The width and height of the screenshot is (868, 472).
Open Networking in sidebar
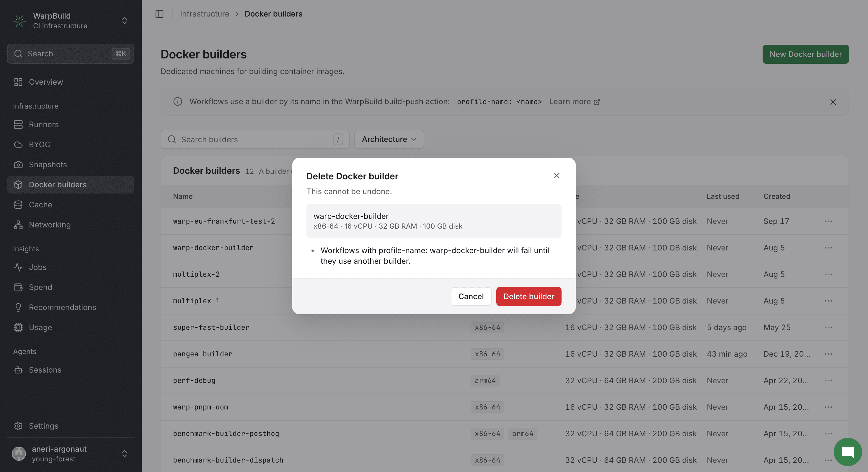(x=71, y=224)
